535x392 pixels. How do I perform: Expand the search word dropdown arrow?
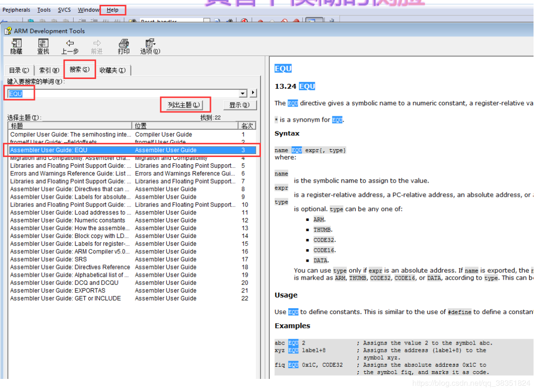pos(243,94)
